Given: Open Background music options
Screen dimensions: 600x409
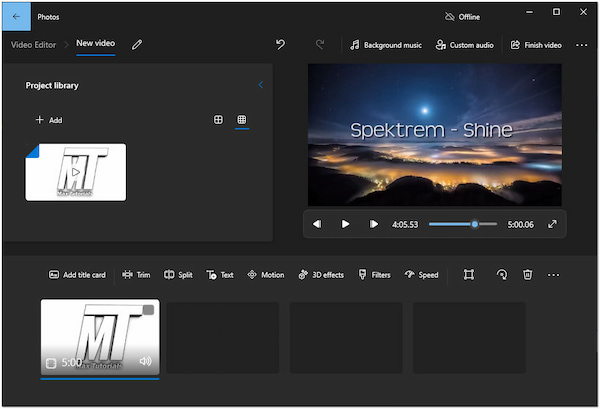Looking at the screenshot, I should pyautogui.click(x=386, y=45).
